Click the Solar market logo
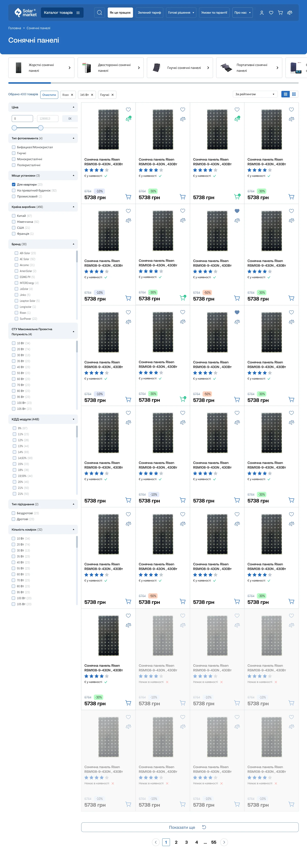Viewport: 307px width, 868px height. (26, 13)
